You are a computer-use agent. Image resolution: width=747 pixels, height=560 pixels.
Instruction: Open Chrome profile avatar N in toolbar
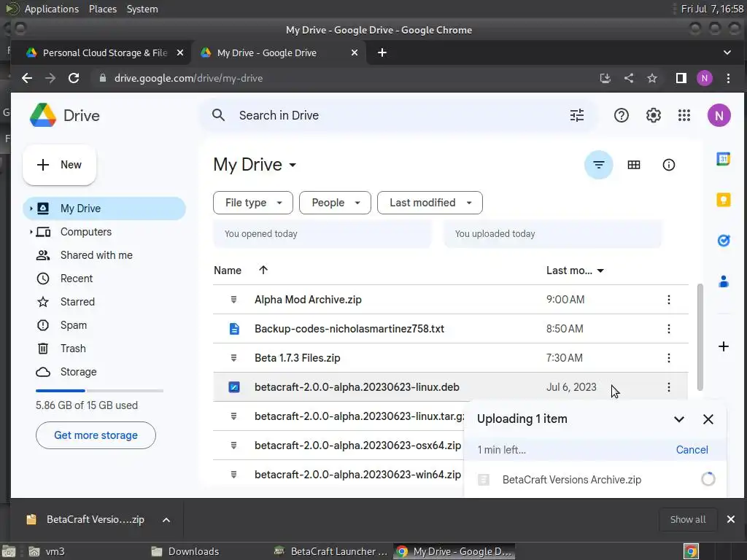[705, 78]
